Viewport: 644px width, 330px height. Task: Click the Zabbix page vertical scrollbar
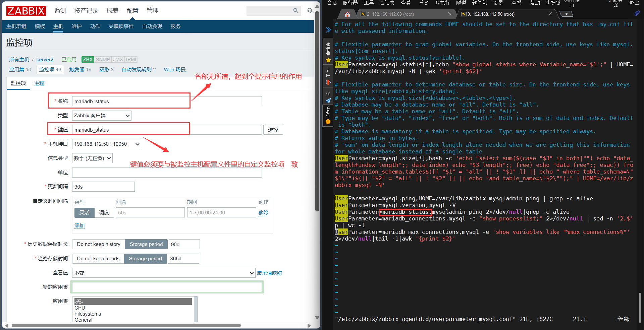317,111
